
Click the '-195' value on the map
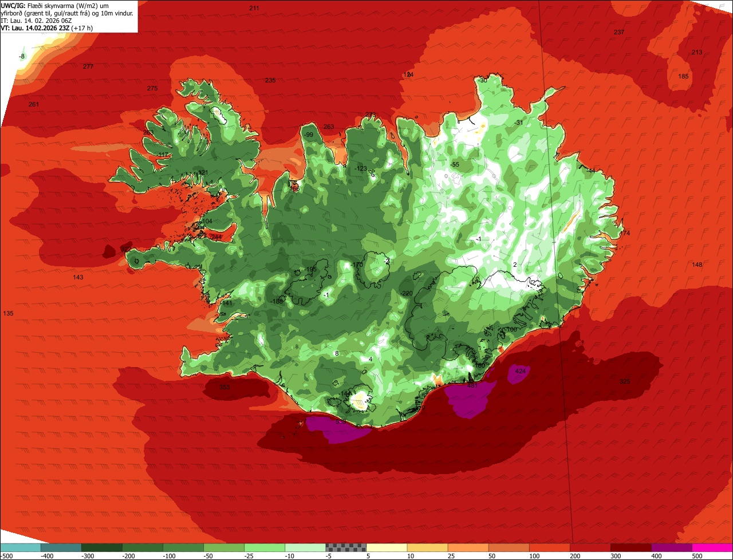310,269
